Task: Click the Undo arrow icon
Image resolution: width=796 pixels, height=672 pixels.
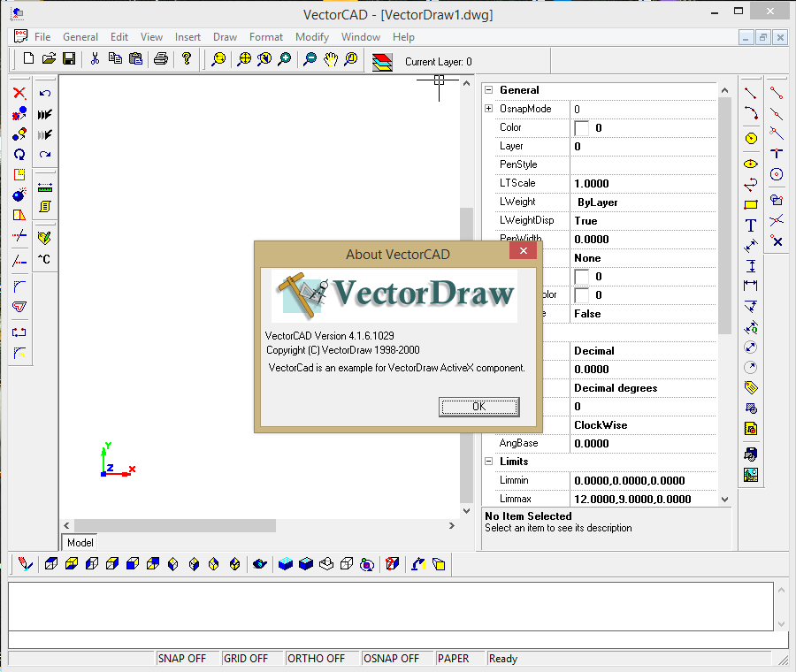Action: [45, 93]
